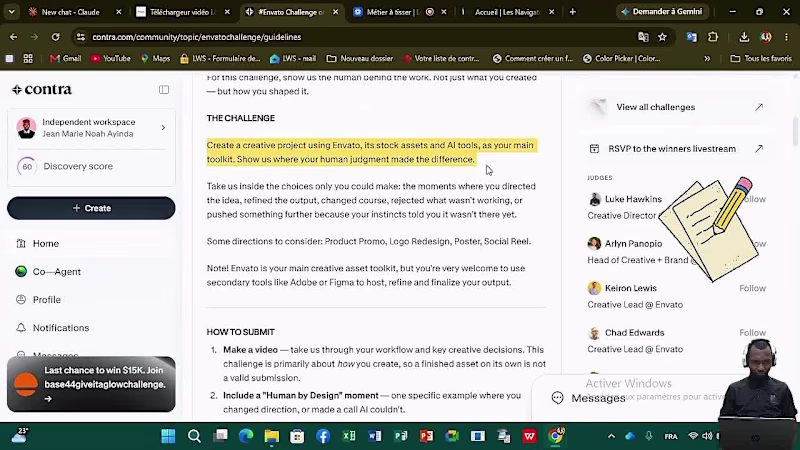
Task: Open a new browser tab
Action: pyautogui.click(x=572, y=12)
